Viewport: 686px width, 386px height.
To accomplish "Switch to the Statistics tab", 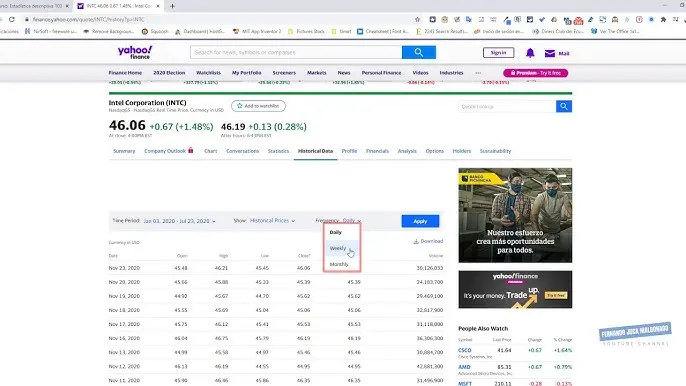I will click(278, 151).
